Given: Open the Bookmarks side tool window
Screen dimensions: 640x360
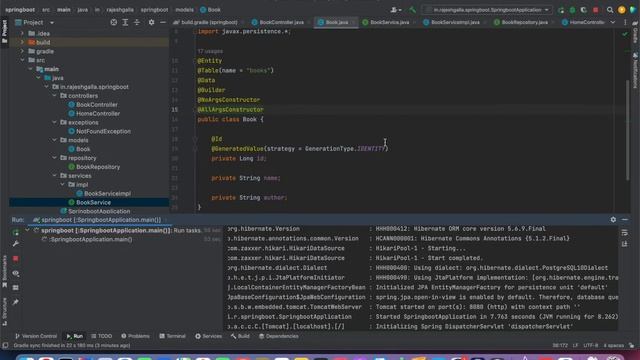Looking at the screenshot, I should [4, 271].
